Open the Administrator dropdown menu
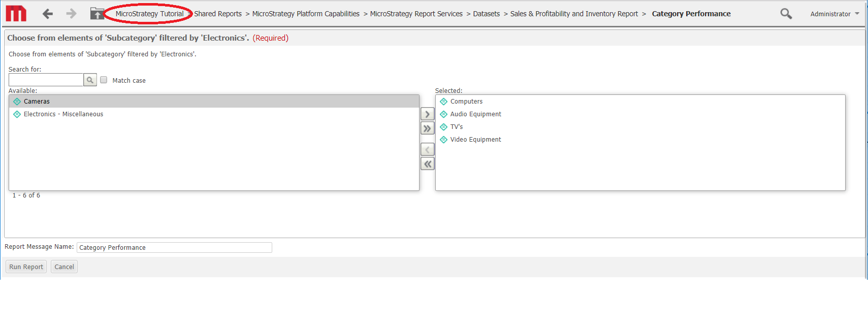Screen dimensions: 868x329 coord(834,14)
